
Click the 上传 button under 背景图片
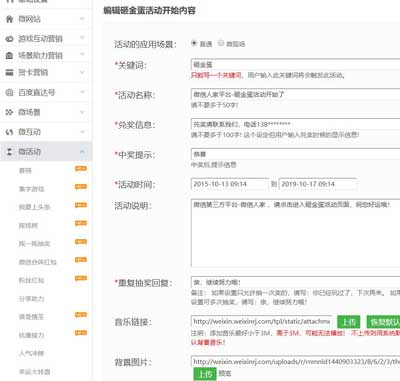205,374
